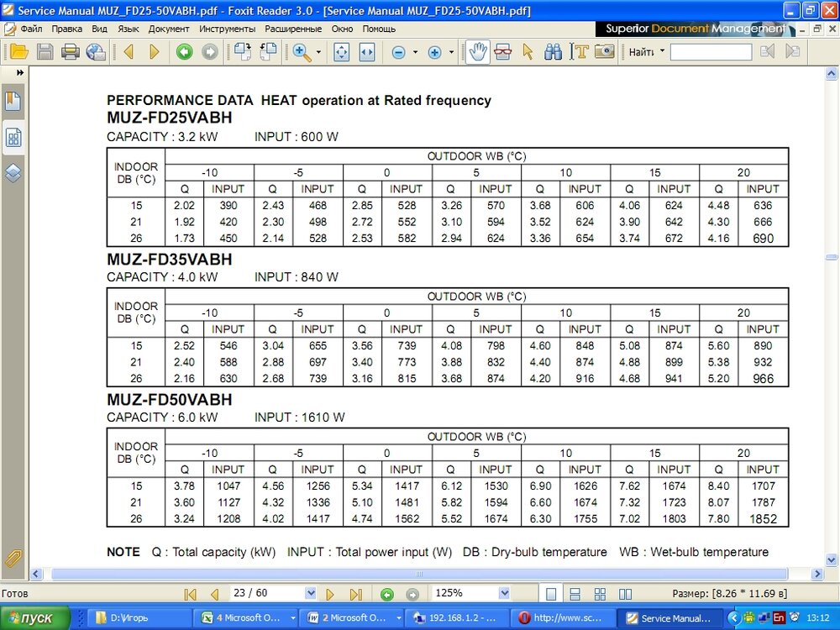Take a snapshot with the camera tool

604,52
